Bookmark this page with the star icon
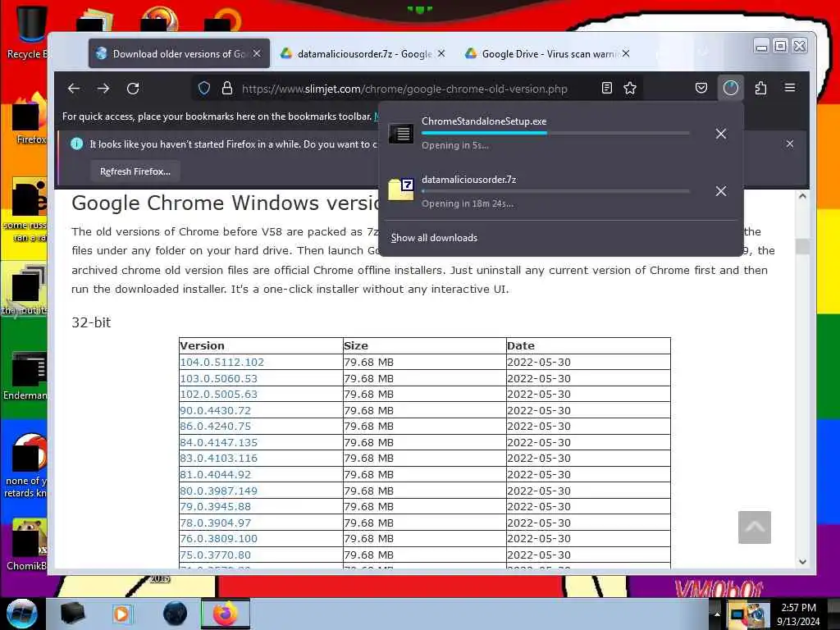 click(630, 89)
